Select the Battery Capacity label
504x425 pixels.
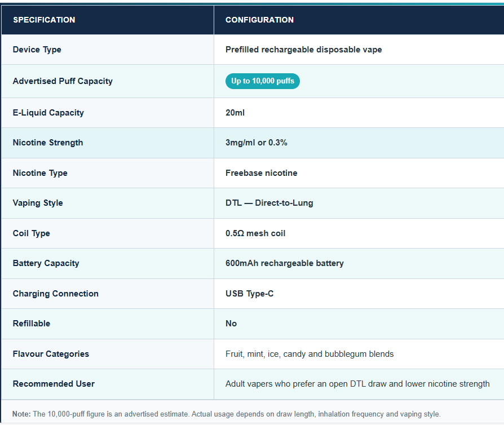[46, 263]
